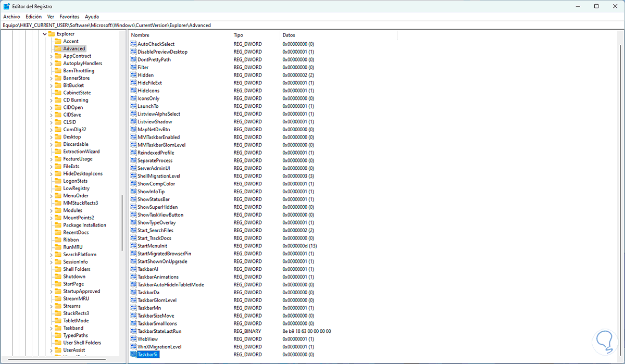Click the DWORD icon beside DisablePreviewDesktop

(133, 52)
